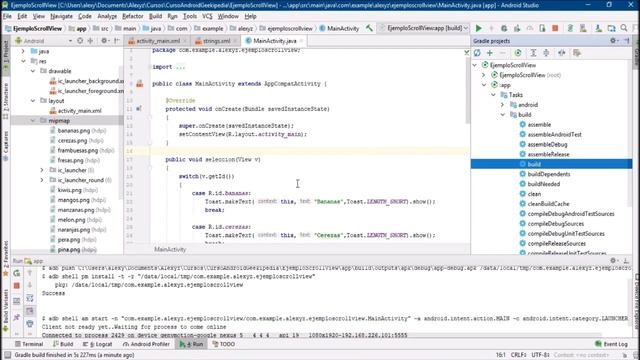
Task: Click the green plus in Gradle panel
Action: click(x=489, y=53)
